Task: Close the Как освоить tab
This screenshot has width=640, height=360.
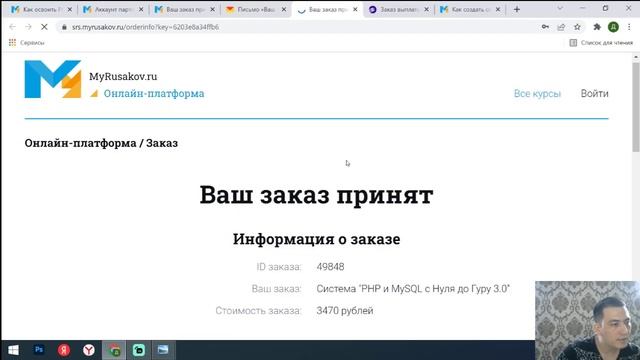Action: coord(69,9)
